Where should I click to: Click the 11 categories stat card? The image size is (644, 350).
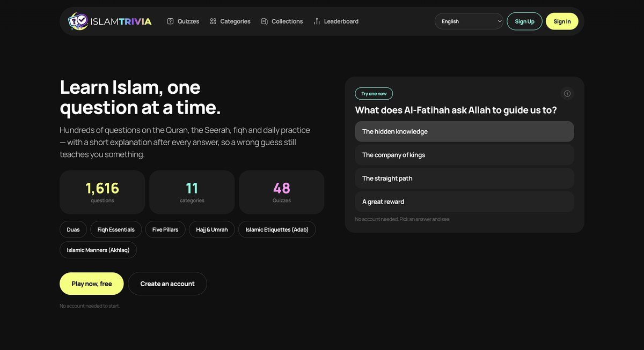(192, 192)
